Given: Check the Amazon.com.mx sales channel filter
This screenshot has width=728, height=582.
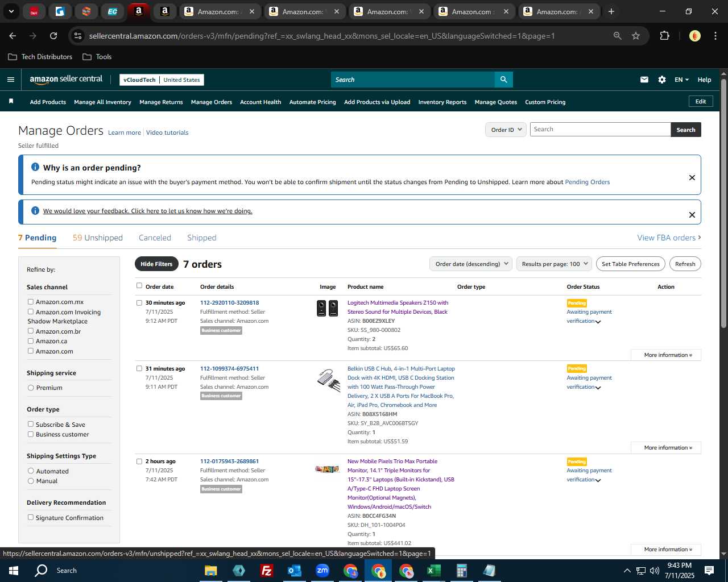Looking at the screenshot, I should [x=31, y=302].
